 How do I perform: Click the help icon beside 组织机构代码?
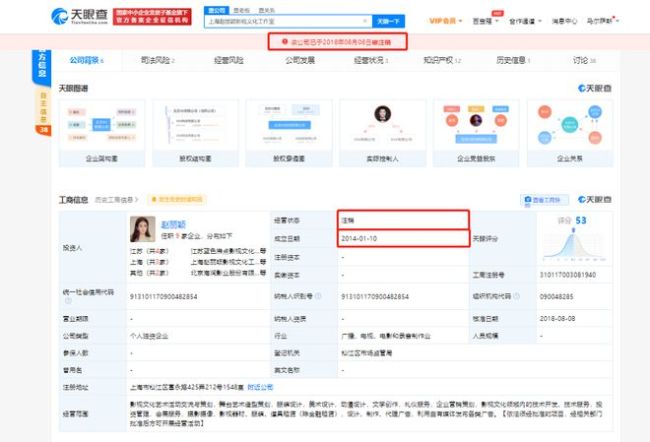(517, 296)
